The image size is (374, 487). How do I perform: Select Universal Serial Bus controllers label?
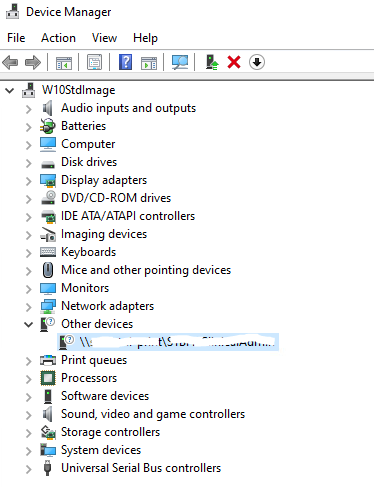[x=141, y=468]
